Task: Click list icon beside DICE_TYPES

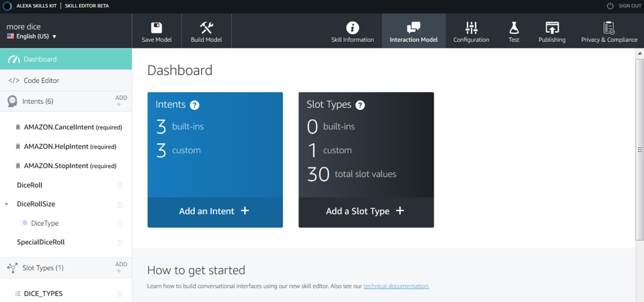Action: pos(18,294)
